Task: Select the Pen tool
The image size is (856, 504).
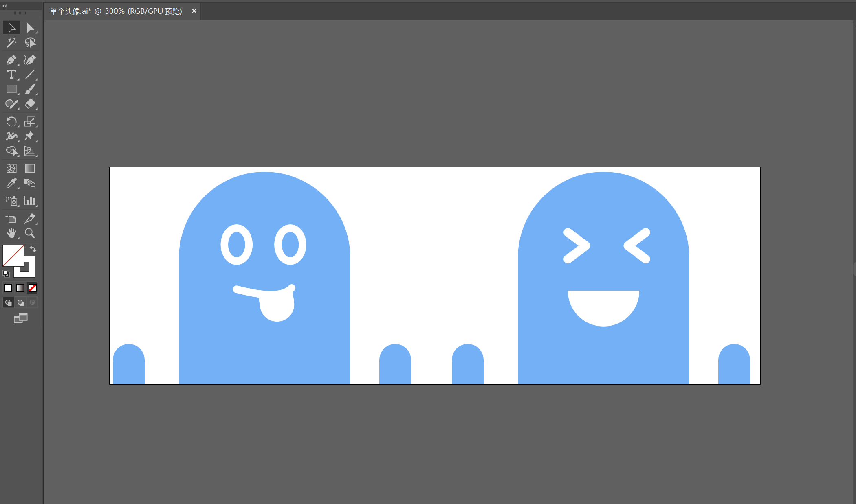Action: coord(11,60)
